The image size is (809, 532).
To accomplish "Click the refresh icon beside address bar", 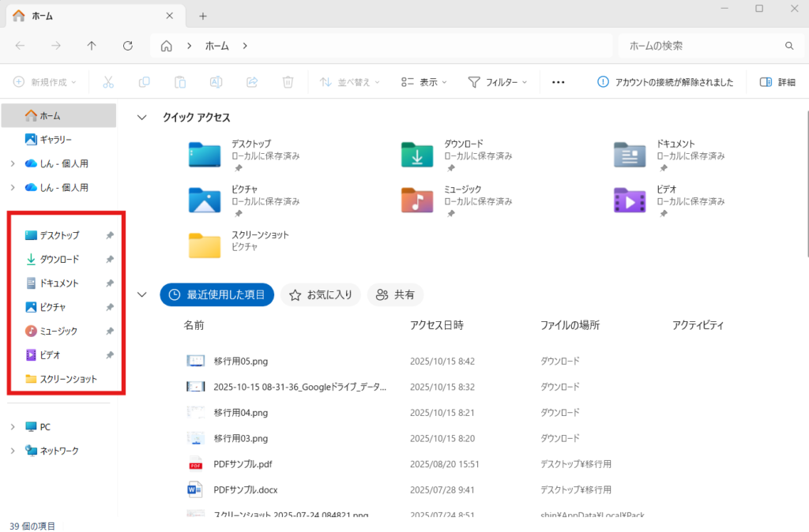I will pyautogui.click(x=128, y=46).
